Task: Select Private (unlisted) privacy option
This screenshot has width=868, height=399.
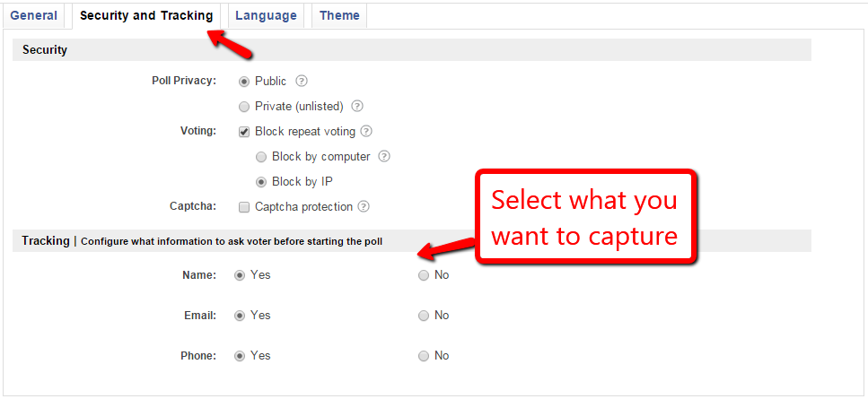Action: click(x=244, y=107)
